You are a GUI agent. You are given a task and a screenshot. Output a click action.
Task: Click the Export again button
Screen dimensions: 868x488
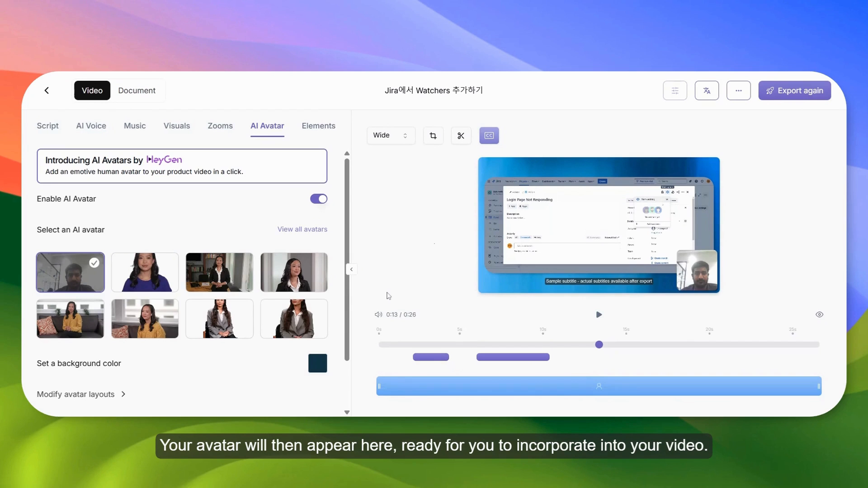(x=794, y=90)
